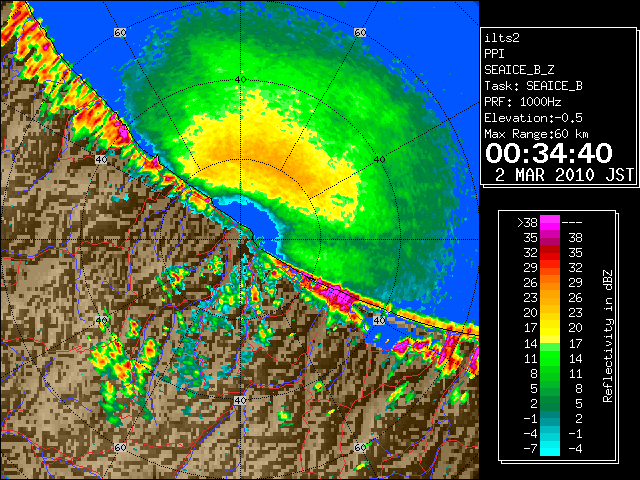640x480 pixels.
Task: Click the "ilts2" radar name text
Action: pos(502,38)
